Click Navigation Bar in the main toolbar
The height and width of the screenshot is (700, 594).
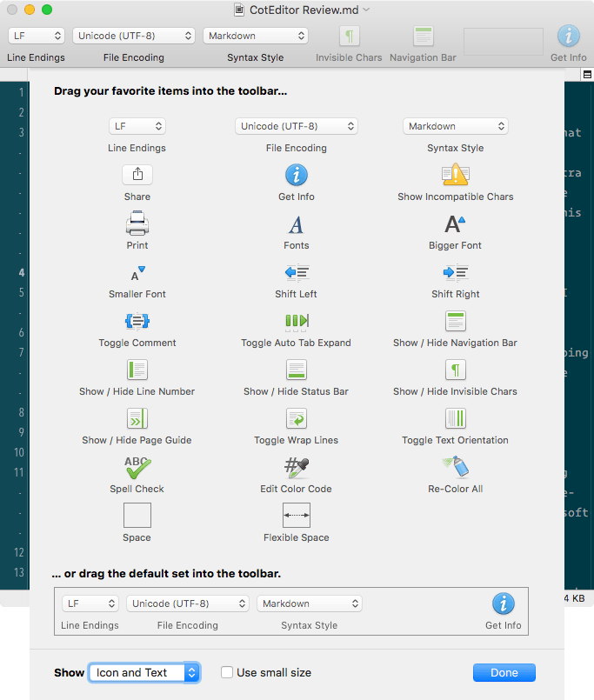coord(423,37)
